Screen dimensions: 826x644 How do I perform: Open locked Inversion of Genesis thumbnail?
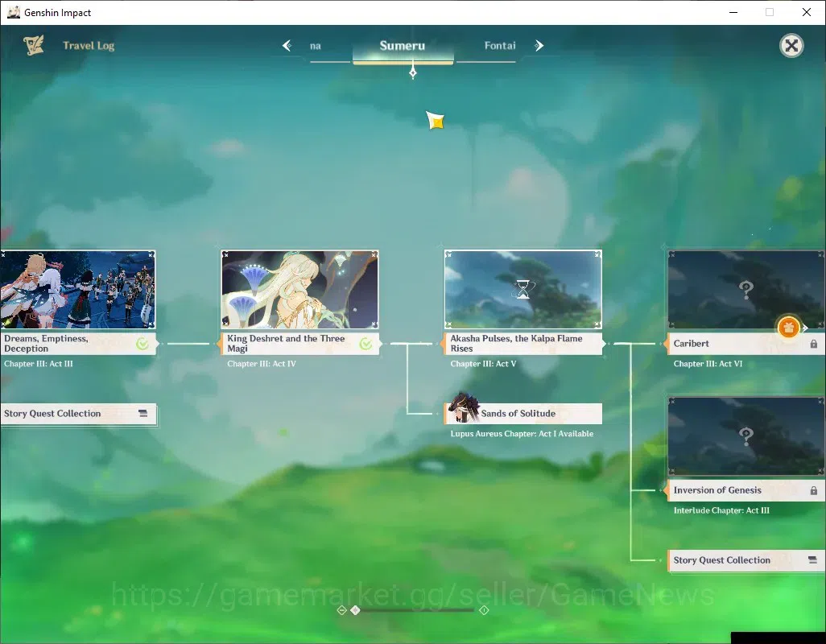click(x=747, y=436)
